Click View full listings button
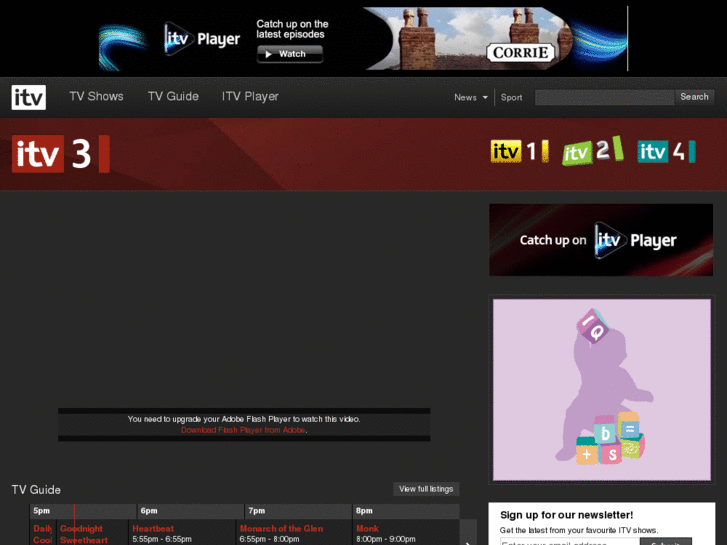 tap(426, 489)
